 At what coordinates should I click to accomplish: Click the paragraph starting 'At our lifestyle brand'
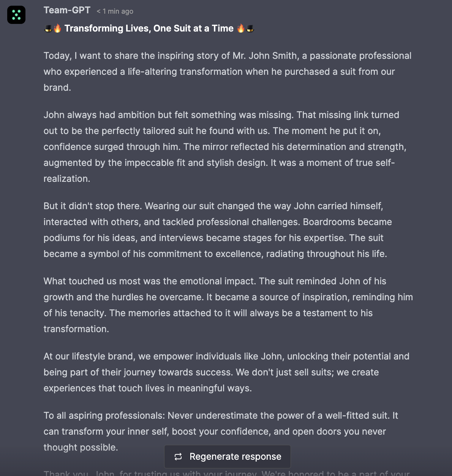pos(227,372)
